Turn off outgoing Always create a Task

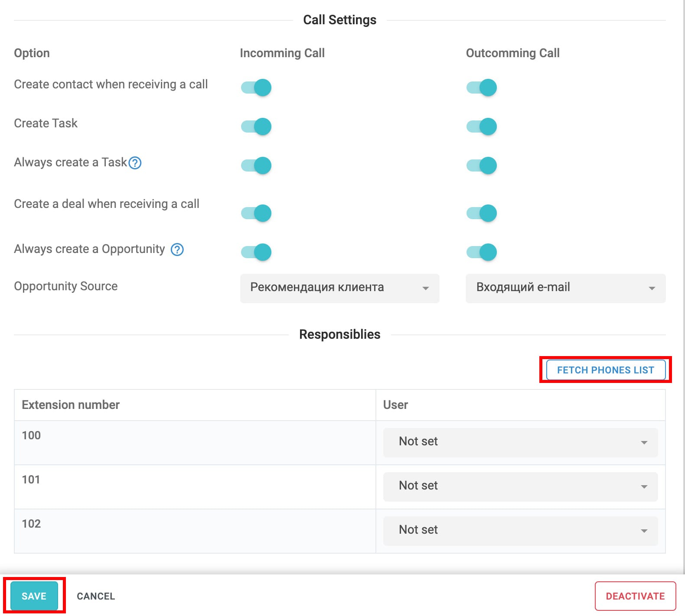482,165
